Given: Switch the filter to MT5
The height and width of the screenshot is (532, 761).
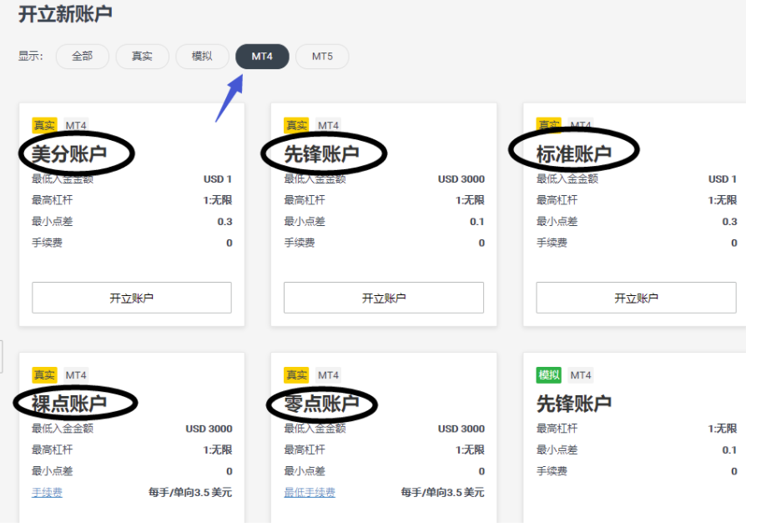Looking at the screenshot, I should (x=322, y=57).
